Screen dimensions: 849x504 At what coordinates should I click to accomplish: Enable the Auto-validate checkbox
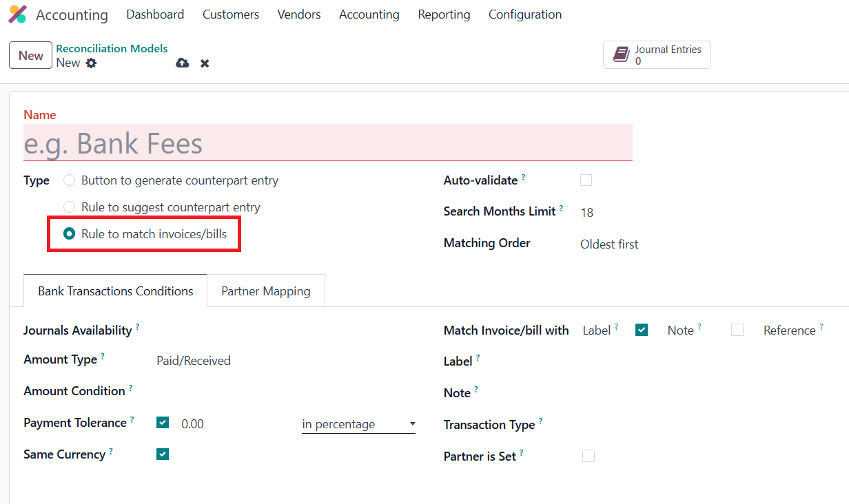[586, 180]
